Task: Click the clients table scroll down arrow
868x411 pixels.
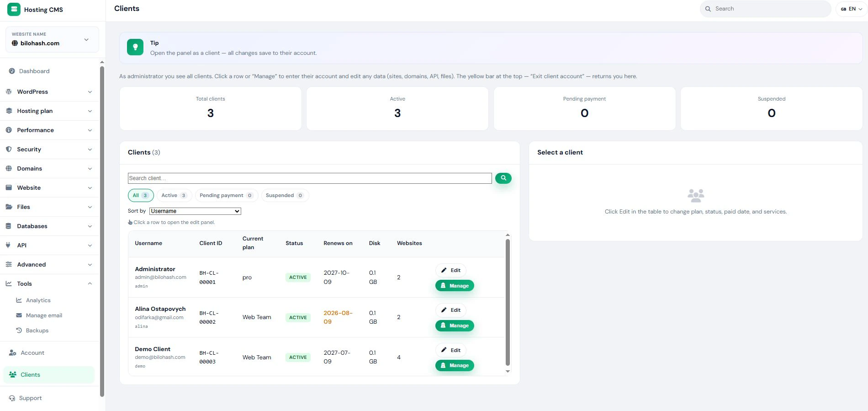Action: [508, 371]
